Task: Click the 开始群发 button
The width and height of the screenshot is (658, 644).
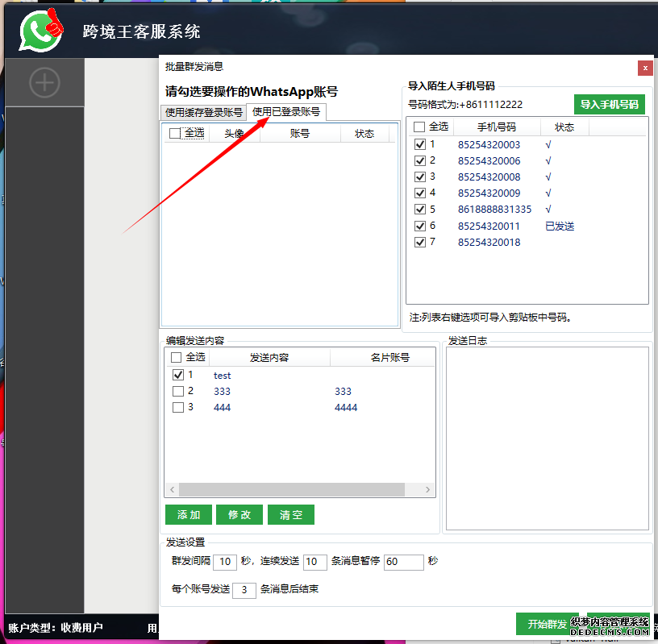Action: [547, 624]
